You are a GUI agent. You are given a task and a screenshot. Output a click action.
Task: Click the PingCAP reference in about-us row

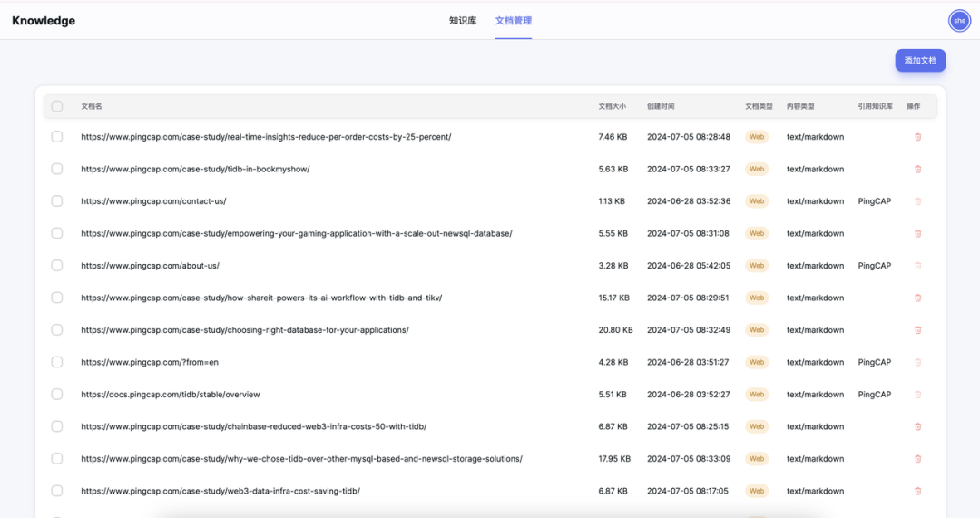click(875, 266)
